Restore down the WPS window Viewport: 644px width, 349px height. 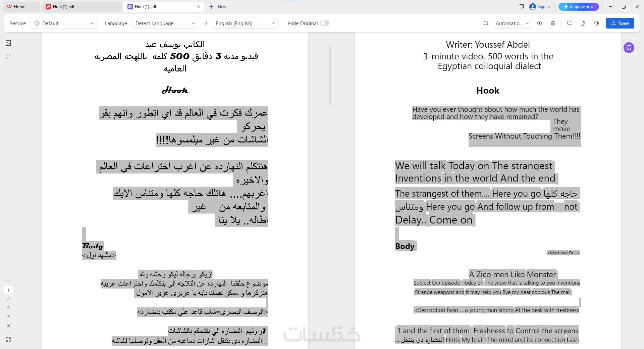pos(624,7)
